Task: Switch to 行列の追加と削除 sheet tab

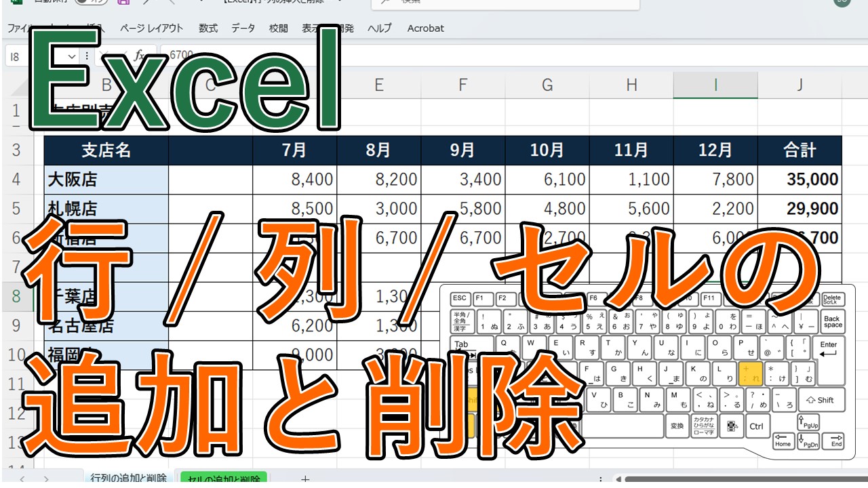Action: 128,478
